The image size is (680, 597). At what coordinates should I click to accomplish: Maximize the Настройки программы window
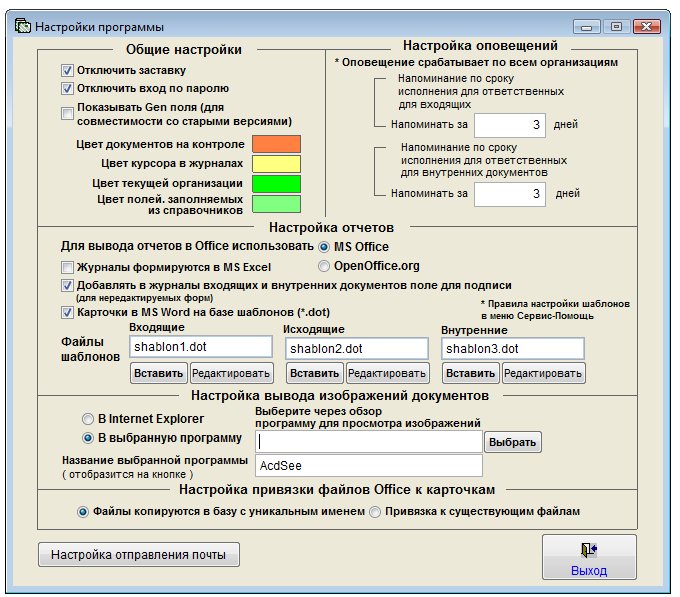[x=616, y=27]
